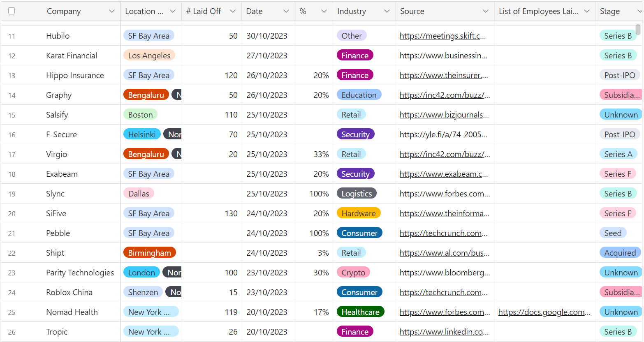Visit Shipt's al.com source link
Screen dimensions: 644x342
point(445,253)
